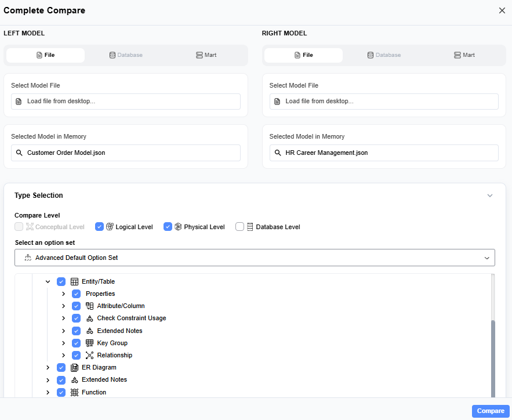Click the Logical Level icon
This screenshot has height=420, width=512.
click(110, 227)
